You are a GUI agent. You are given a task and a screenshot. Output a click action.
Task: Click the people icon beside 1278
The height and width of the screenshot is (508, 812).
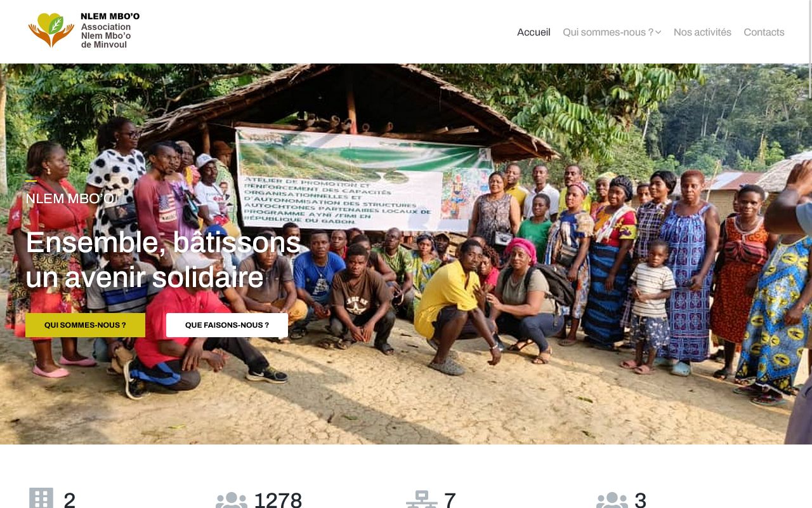point(231,500)
